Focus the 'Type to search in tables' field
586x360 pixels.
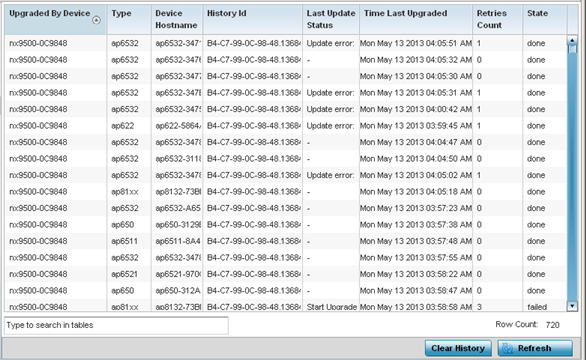coord(116,325)
